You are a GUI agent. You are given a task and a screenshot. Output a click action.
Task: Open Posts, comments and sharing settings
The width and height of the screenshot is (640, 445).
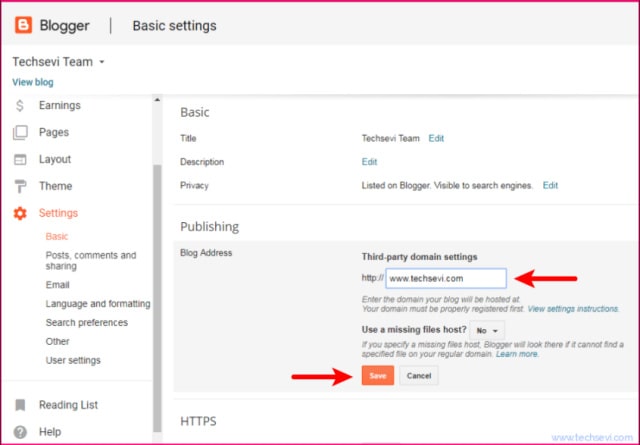(x=91, y=260)
